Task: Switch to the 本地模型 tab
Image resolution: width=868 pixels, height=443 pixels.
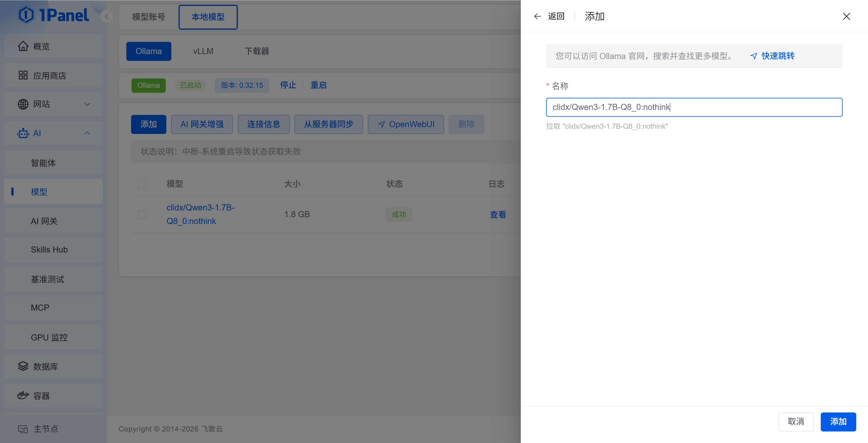Action: pos(208,17)
